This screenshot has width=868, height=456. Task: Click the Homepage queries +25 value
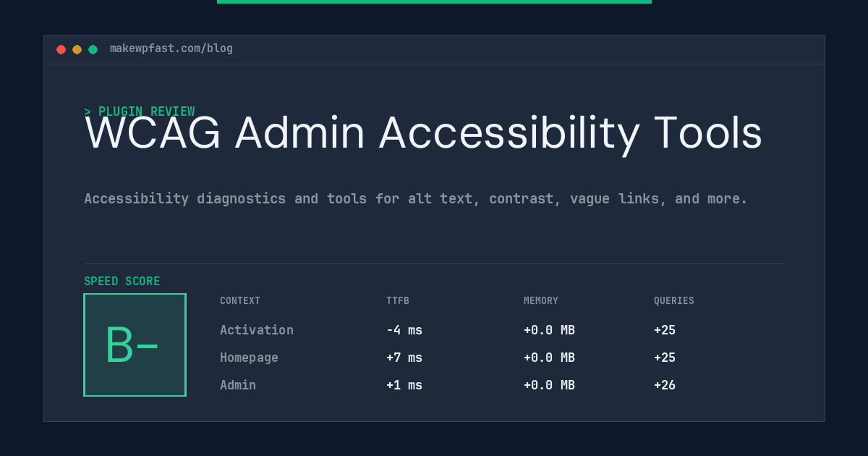[x=665, y=358]
